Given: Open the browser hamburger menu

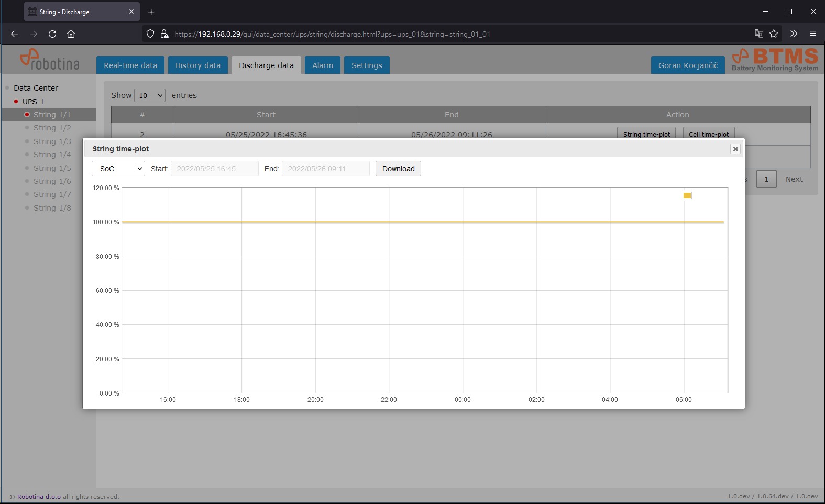Looking at the screenshot, I should coord(813,34).
